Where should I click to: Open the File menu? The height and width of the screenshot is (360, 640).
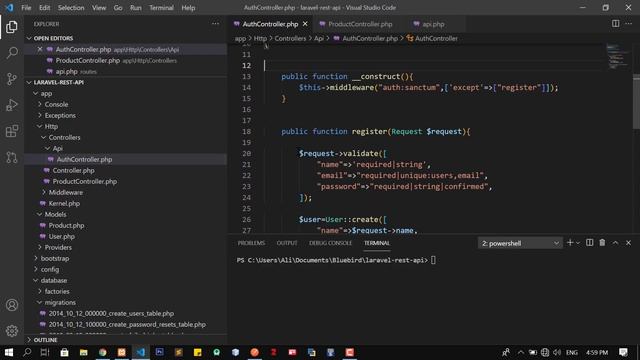pos(26,8)
